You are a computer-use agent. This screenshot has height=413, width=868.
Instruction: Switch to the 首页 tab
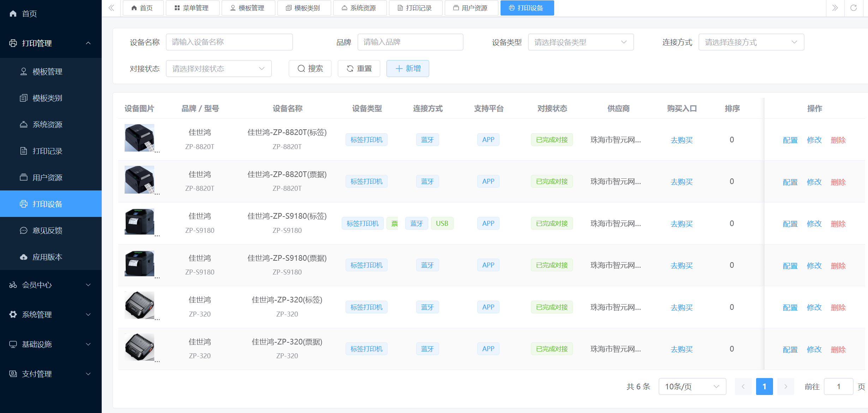[143, 8]
